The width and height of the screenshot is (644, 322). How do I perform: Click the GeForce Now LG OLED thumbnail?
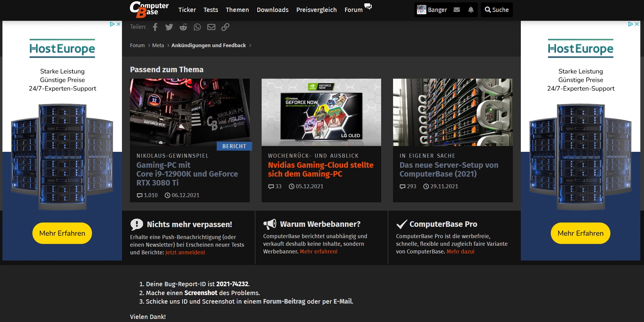321,112
